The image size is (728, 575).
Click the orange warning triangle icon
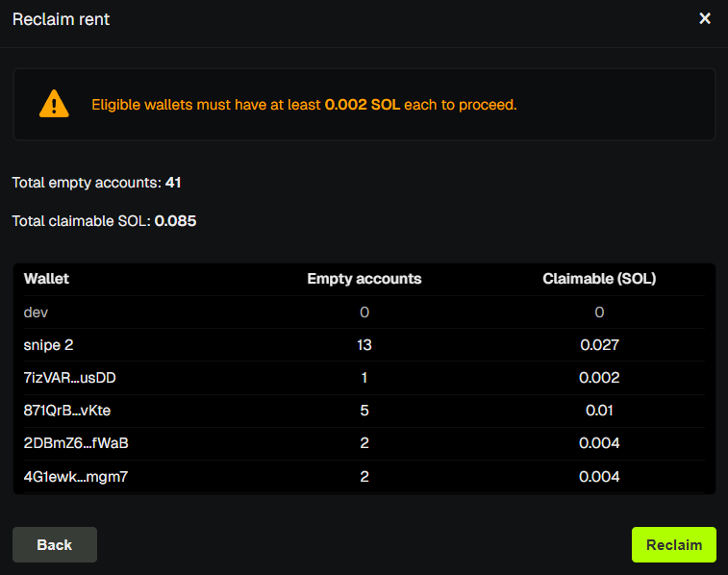(x=54, y=104)
